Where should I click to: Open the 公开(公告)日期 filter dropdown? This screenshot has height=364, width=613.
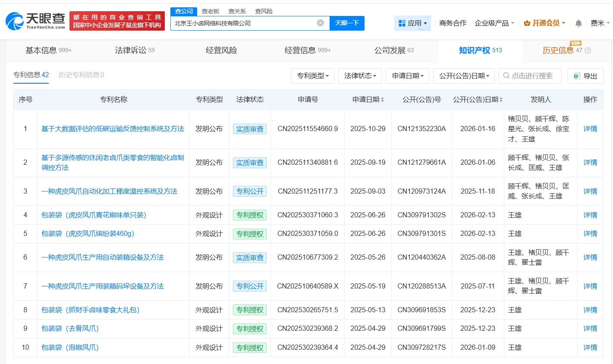click(x=464, y=76)
